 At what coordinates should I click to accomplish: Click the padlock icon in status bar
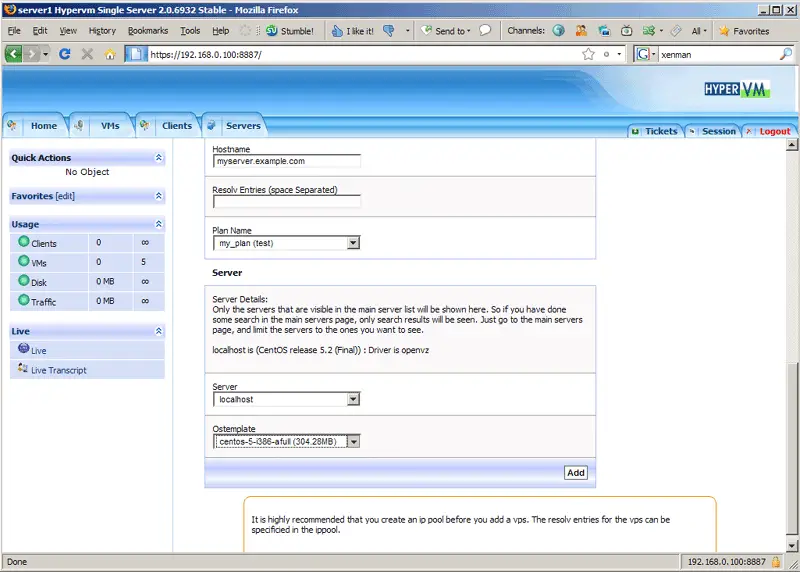click(776, 562)
